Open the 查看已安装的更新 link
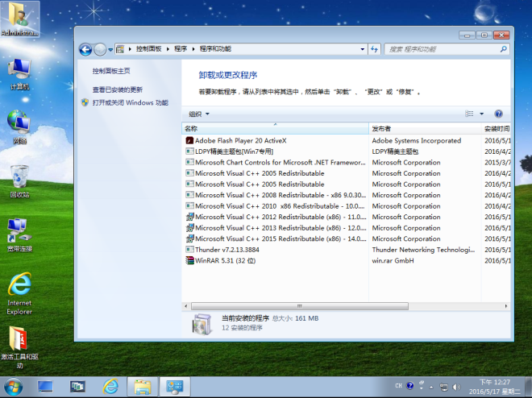Screen dimensions: 532x398 tap(118, 89)
